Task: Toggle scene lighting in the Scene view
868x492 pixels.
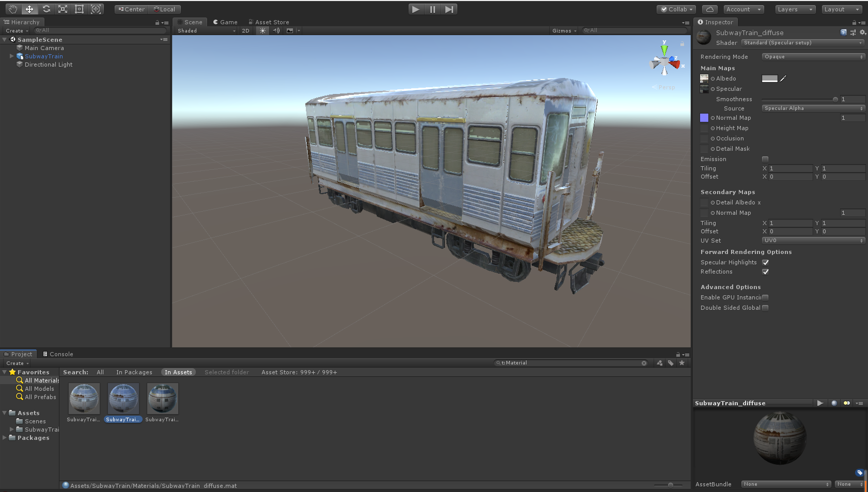Action: pyautogui.click(x=262, y=30)
